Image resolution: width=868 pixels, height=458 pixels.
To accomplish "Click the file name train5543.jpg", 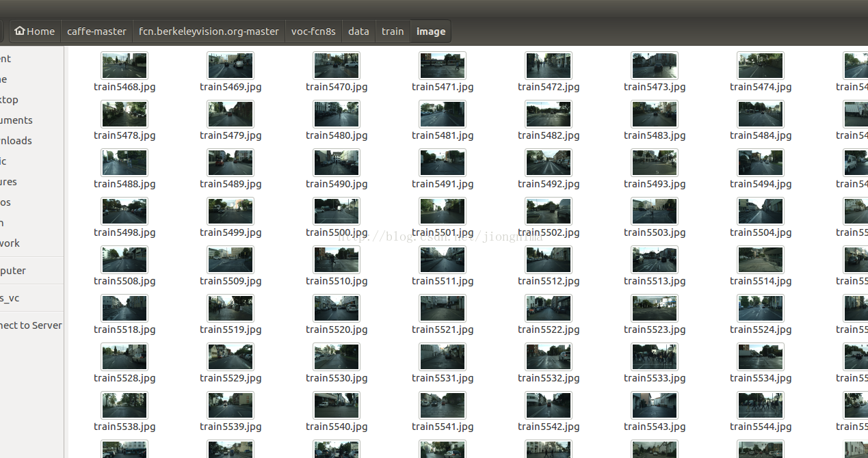I will [655, 427].
